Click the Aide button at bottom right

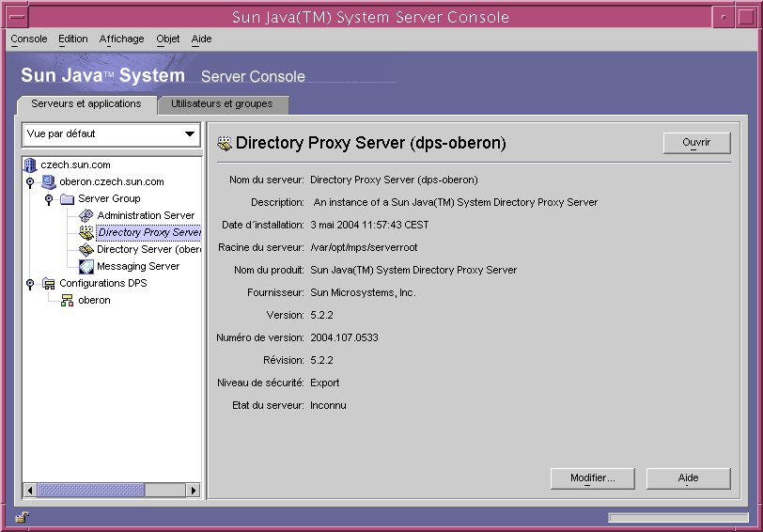(688, 478)
